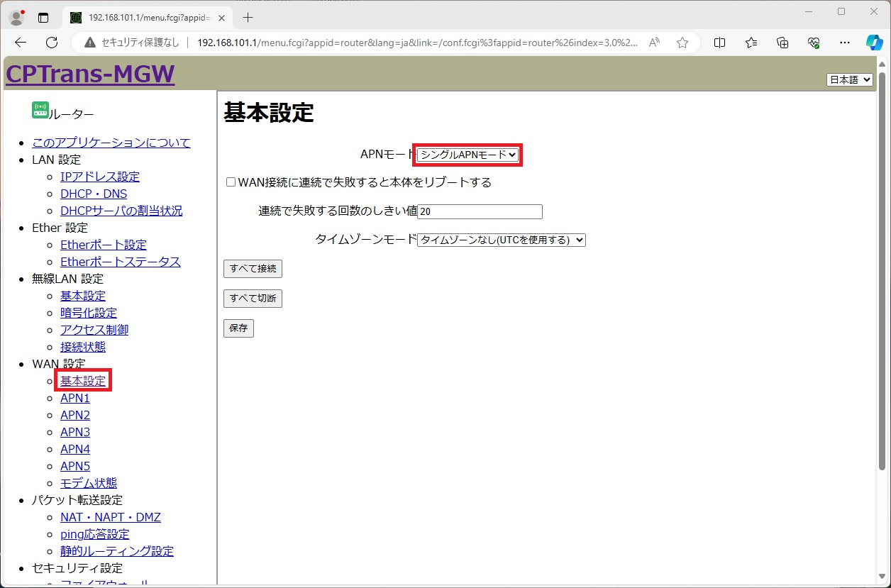Click the page refresh icon

pos(52,43)
